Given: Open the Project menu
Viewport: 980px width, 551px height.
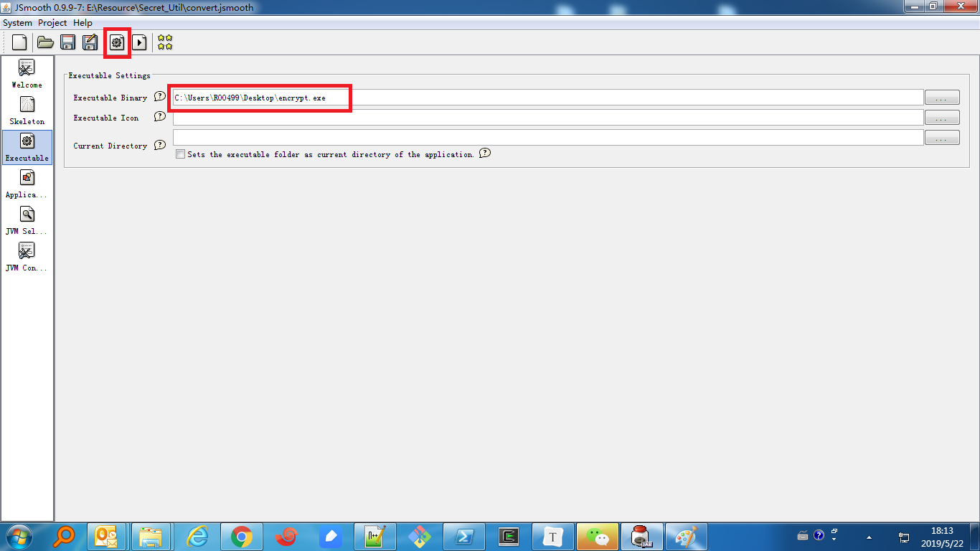Looking at the screenshot, I should (x=52, y=23).
